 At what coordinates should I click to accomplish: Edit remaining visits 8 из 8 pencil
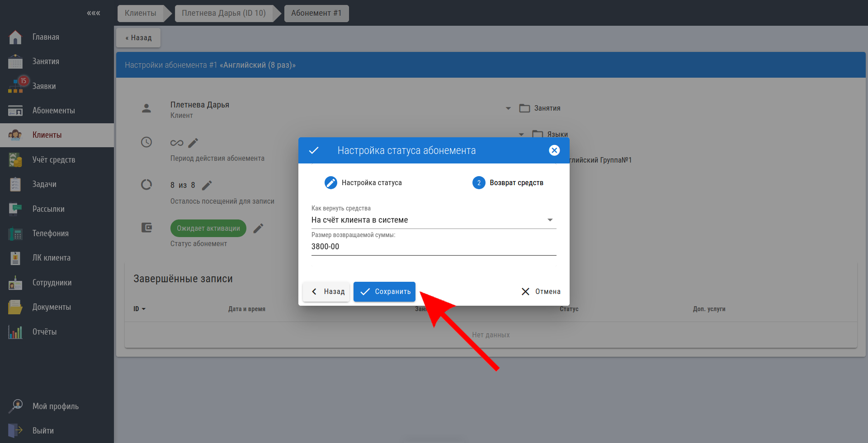[x=207, y=185]
